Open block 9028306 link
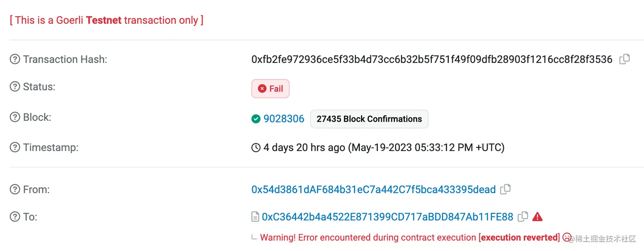 pos(284,119)
